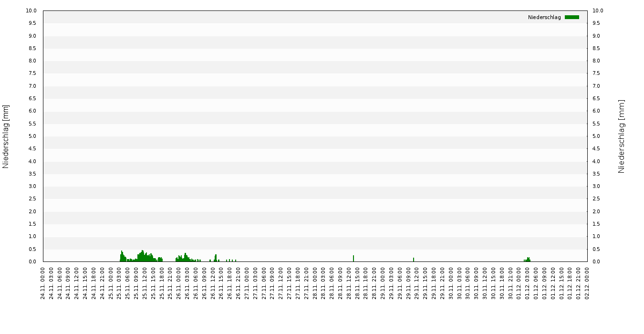Select the 2.5 tick on left axis
The width and height of the screenshot is (644, 334).
pos(33,199)
